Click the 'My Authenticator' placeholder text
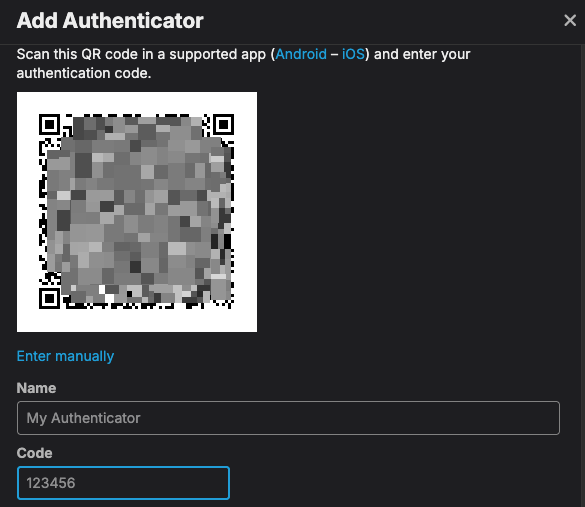585x507 pixels. (84, 418)
